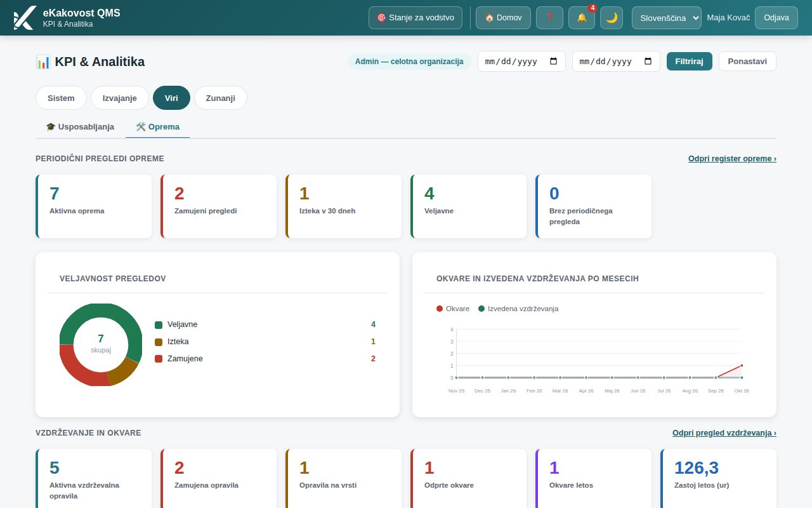The height and width of the screenshot is (508, 812).
Task: Click the Okvare letos card
Action: 594,479
